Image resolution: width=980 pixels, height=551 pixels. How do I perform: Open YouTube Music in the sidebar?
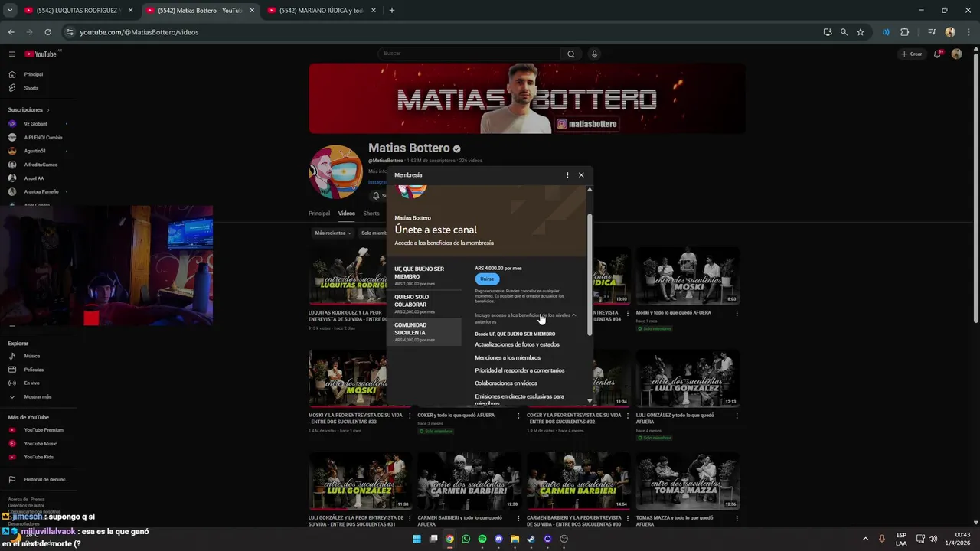(40, 444)
